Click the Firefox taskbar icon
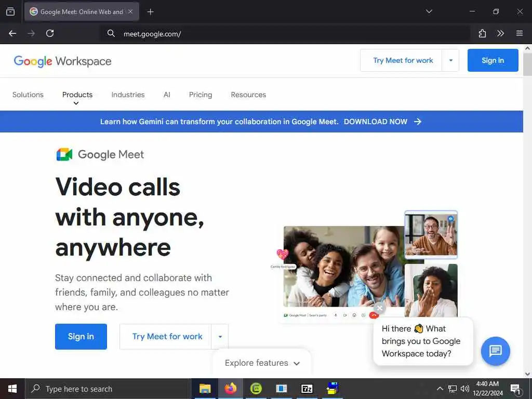The width and height of the screenshot is (532, 399). (x=230, y=389)
